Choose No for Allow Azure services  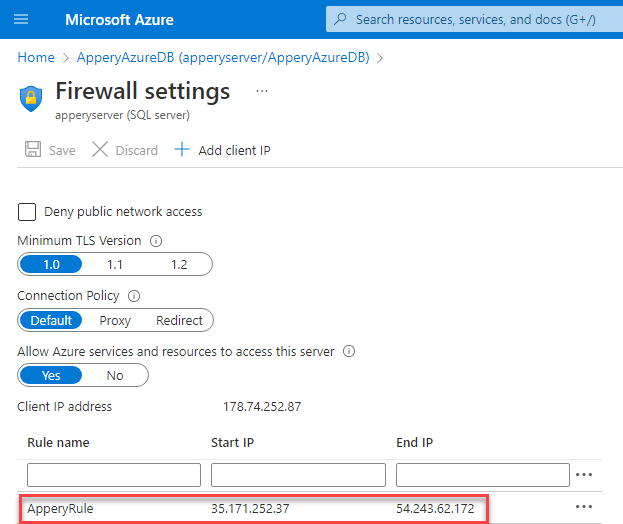115,375
